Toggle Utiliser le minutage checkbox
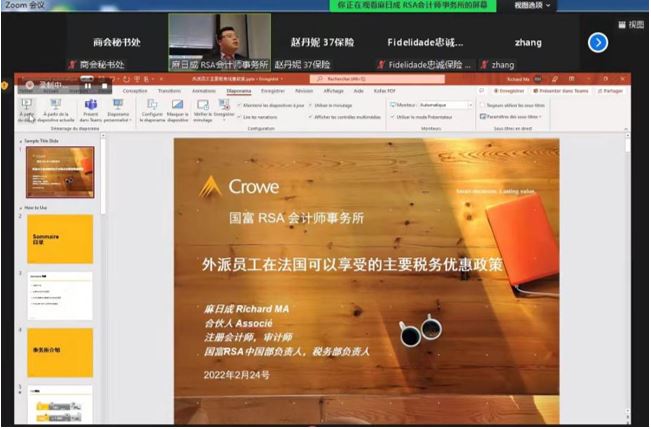This screenshot has width=651, height=429. [313, 104]
